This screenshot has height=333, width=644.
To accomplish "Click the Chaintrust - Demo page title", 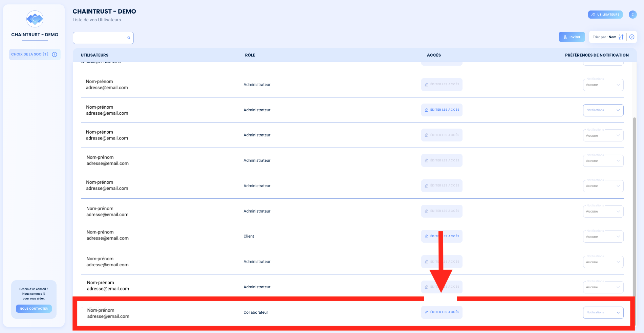I will (x=104, y=12).
